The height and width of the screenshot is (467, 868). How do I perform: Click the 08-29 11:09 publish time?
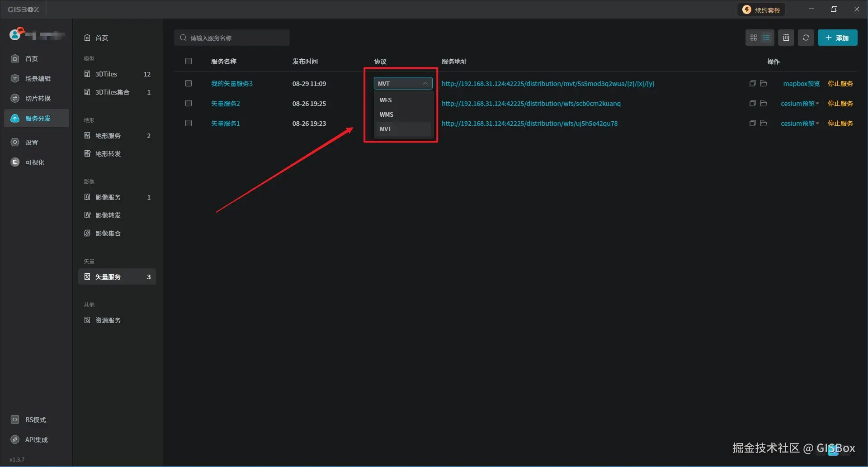tap(309, 84)
